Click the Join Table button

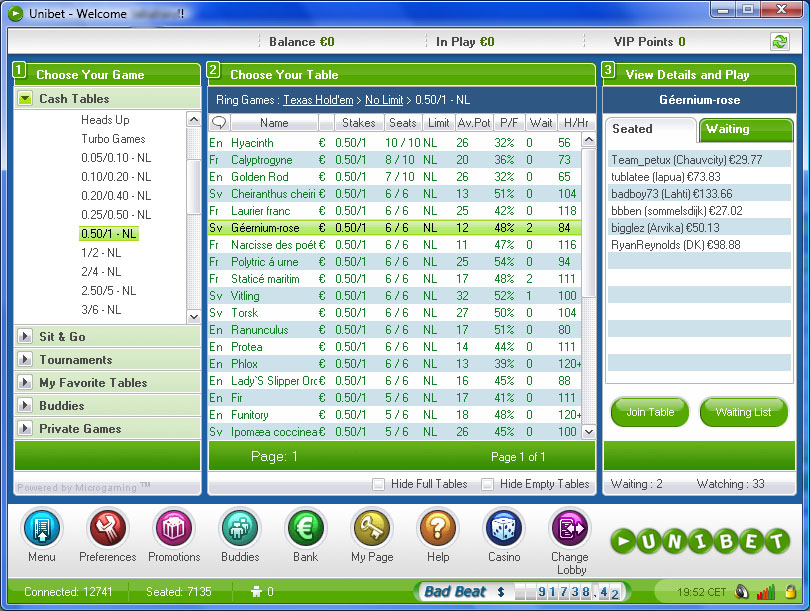pos(650,412)
